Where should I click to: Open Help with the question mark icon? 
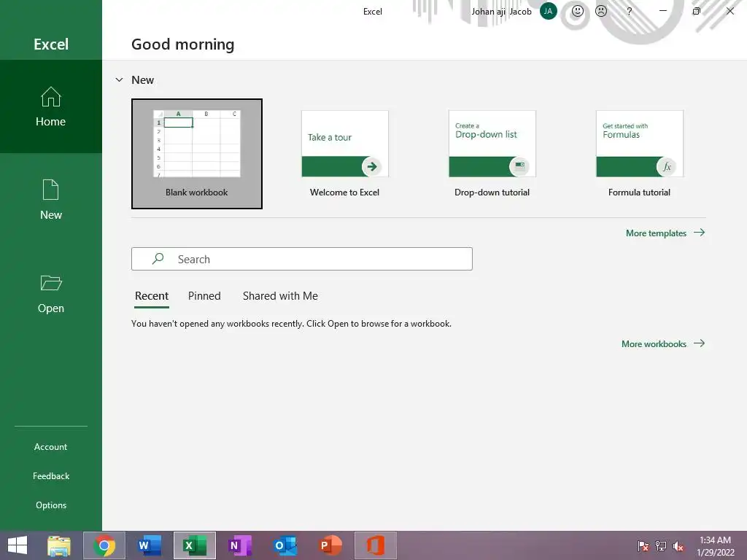(630, 11)
